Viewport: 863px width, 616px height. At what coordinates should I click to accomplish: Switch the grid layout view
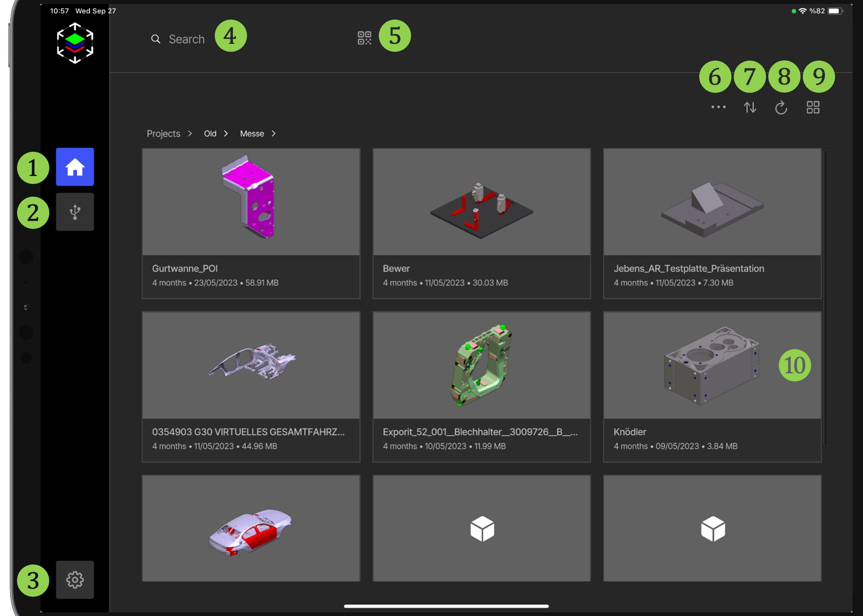point(813,107)
